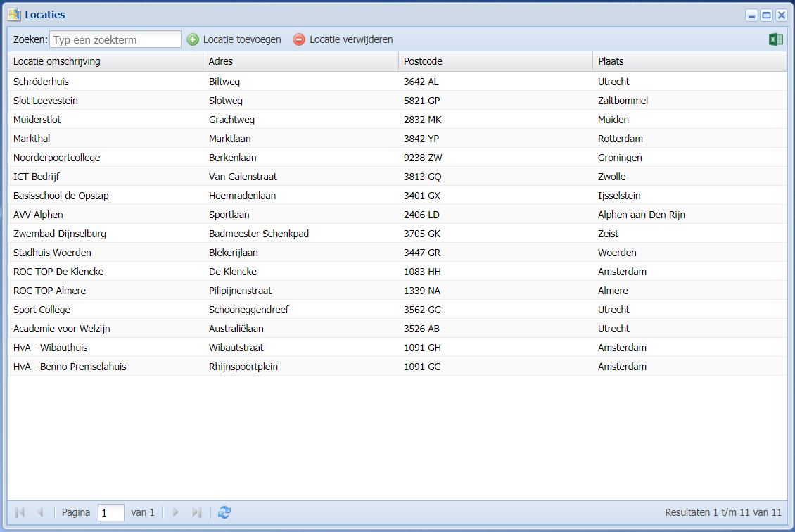The image size is (795, 532).
Task: Click place Zeist
Action: tap(609, 234)
